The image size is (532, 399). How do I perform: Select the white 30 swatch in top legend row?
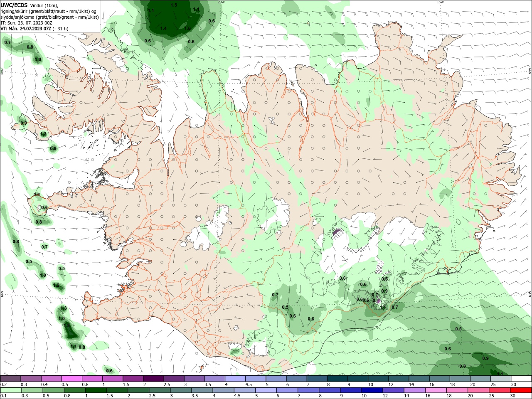521,379
